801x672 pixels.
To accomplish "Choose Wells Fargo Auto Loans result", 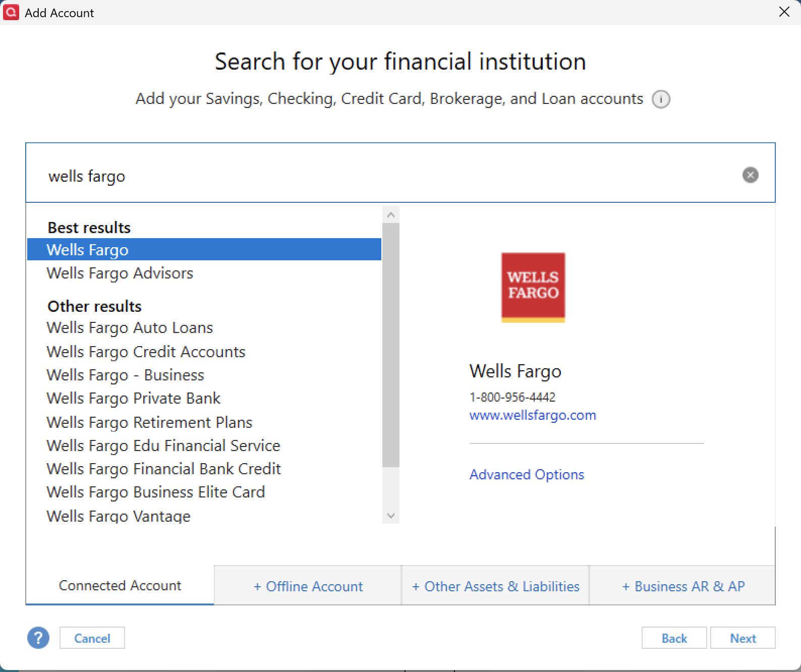I will [x=130, y=328].
